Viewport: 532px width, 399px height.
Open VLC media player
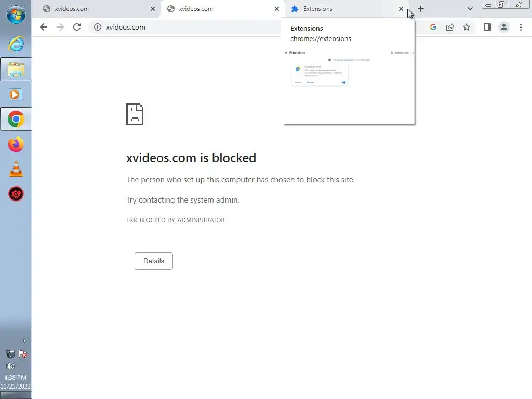(x=16, y=169)
